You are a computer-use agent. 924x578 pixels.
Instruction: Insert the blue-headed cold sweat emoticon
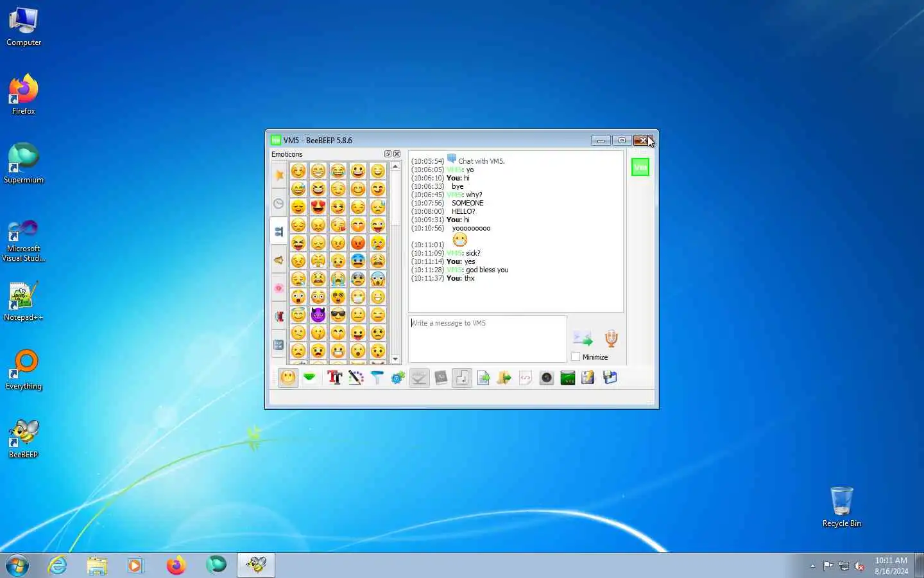[x=358, y=261]
